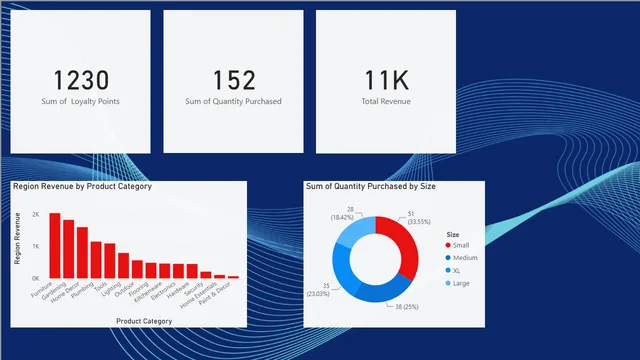Click the vertical 'Region Revenue' axis title
The width and height of the screenshot is (640, 360).
point(17,238)
